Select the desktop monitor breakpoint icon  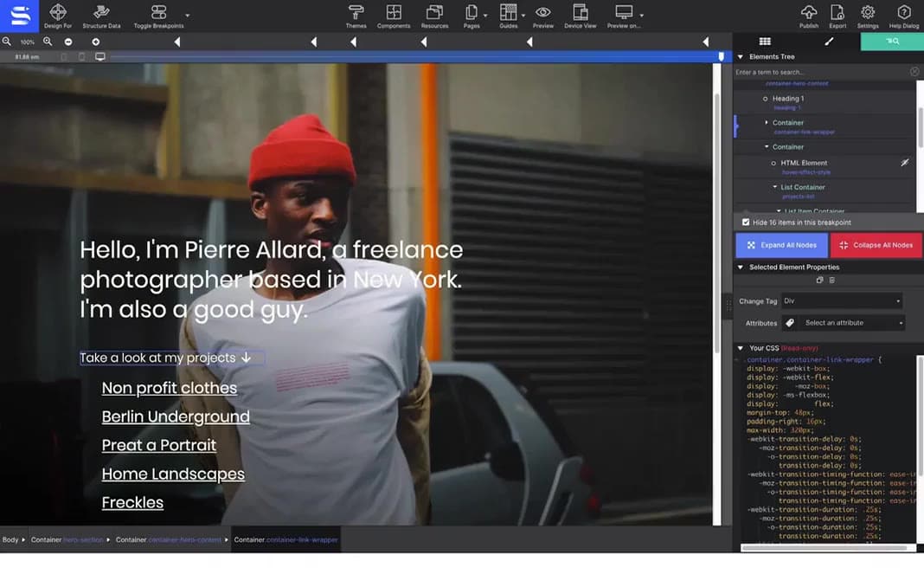pos(100,56)
